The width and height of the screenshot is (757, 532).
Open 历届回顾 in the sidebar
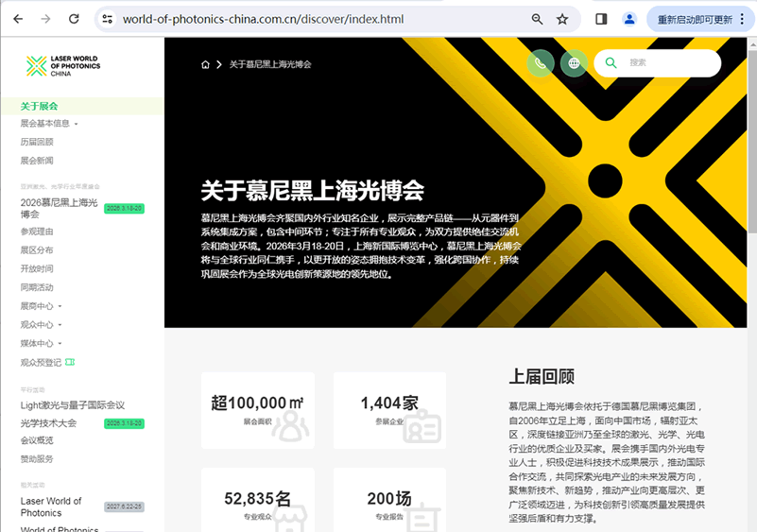[x=37, y=142]
